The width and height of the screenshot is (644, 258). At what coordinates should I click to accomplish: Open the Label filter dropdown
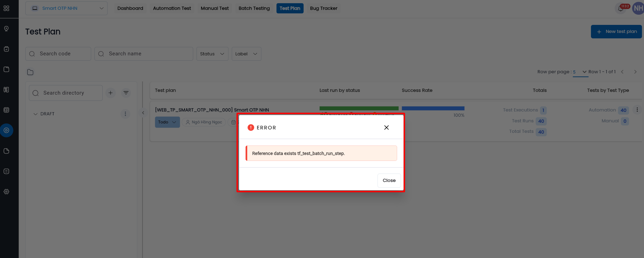click(x=246, y=54)
